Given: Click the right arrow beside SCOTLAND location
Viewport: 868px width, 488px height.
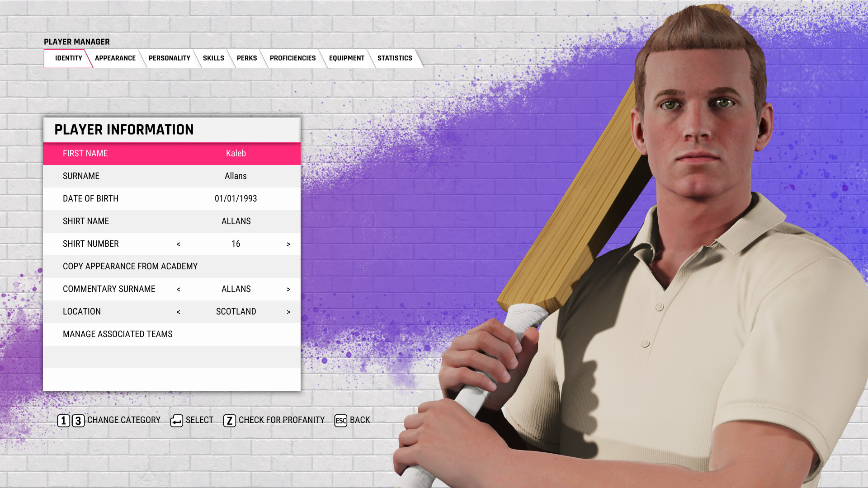Looking at the screenshot, I should click(288, 312).
